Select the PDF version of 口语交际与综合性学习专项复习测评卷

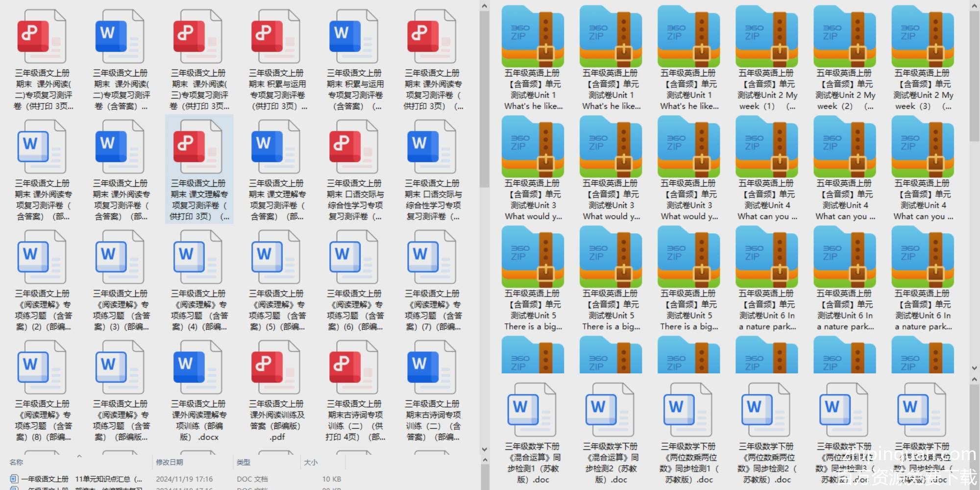(x=355, y=170)
